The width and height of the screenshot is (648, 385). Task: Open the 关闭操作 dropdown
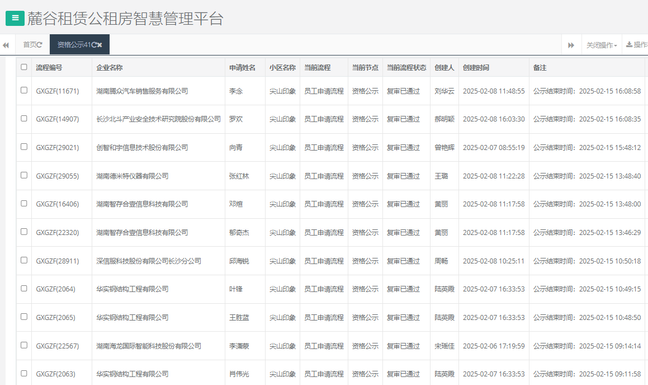tap(601, 45)
